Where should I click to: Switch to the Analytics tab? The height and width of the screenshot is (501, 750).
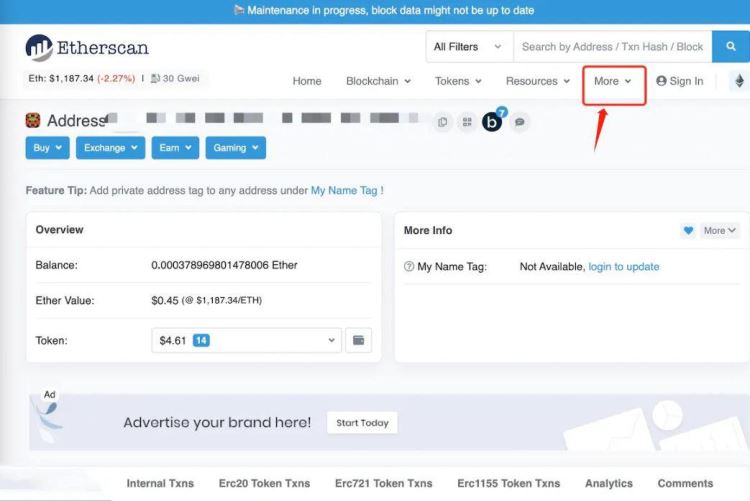(x=609, y=483)
